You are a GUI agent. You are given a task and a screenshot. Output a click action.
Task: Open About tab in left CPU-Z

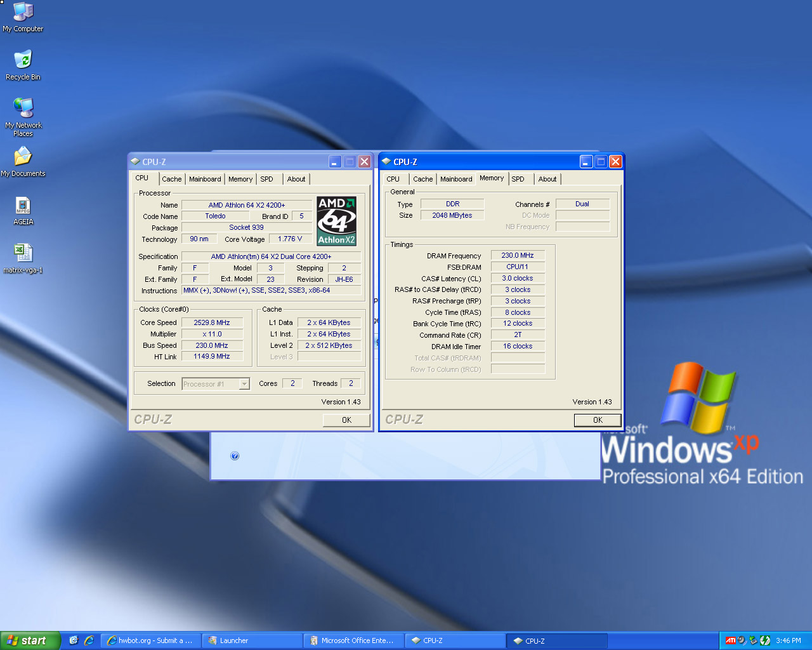296,179
